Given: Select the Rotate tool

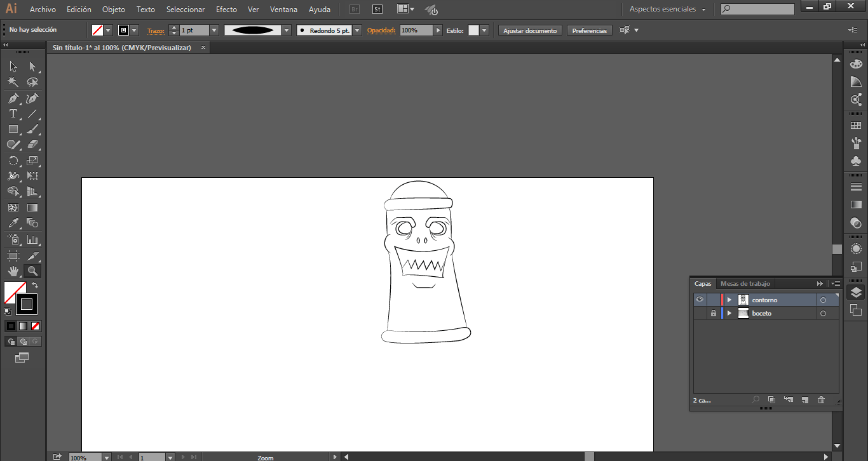Looking at the screenshot, I should click(13, 161).
